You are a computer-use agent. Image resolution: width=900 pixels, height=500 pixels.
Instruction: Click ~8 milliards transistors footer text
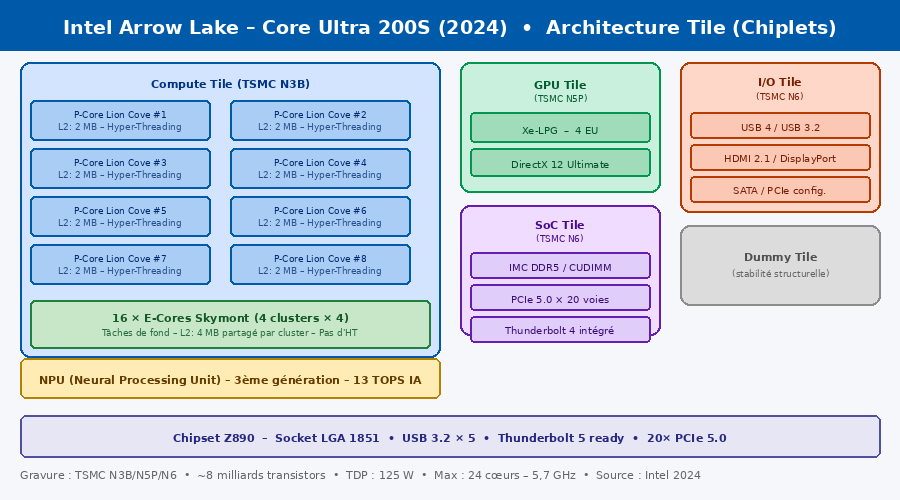click(261, 475)
